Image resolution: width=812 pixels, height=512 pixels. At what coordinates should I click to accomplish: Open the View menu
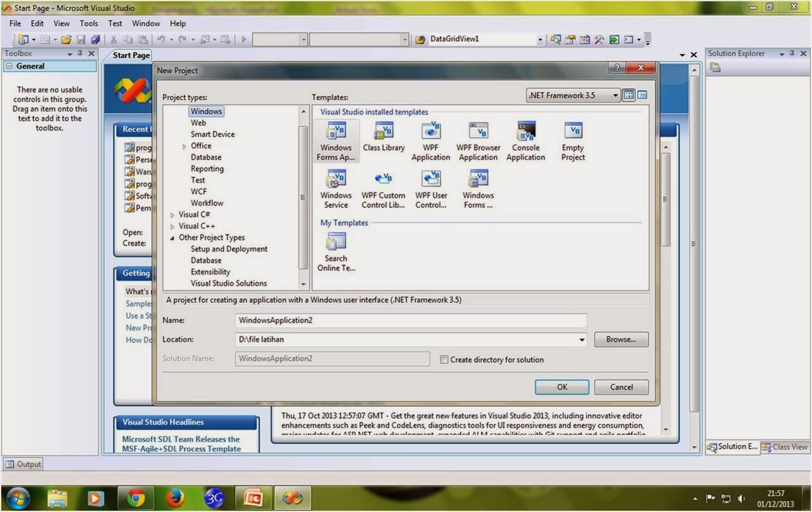pyautogui.click(x=61, y=23)
